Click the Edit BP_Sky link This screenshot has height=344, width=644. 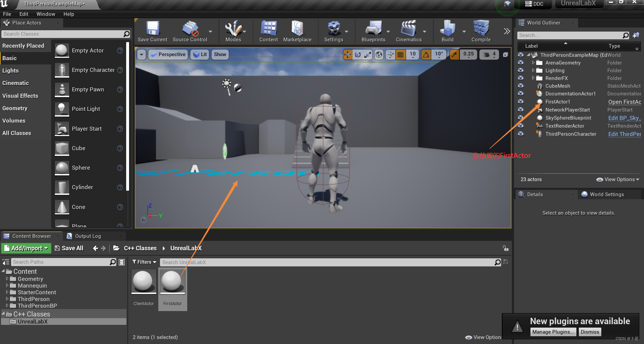click(624, 118)
